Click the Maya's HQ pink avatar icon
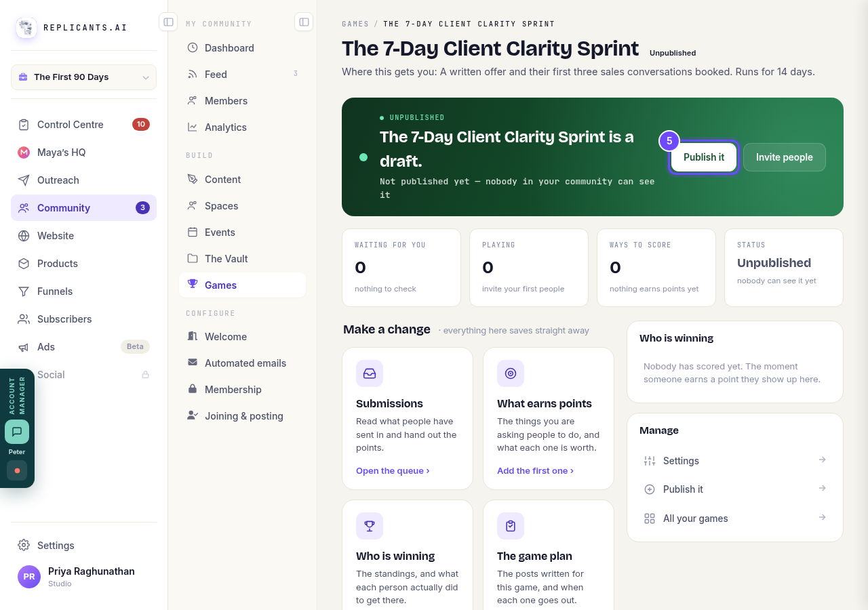Viewport: 868px width, 610px height. (x=24, y=152)
